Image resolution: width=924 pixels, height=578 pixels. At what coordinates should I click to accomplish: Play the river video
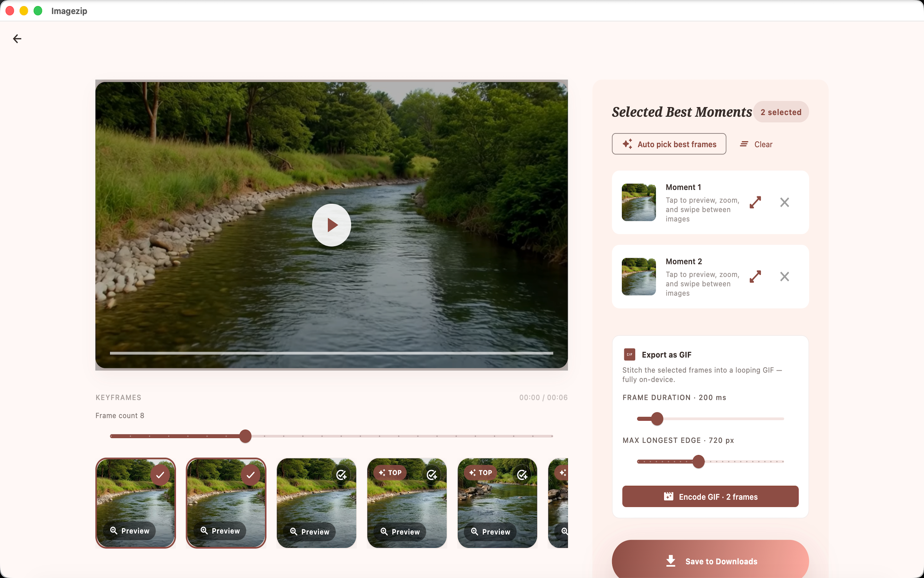point(331,225)
